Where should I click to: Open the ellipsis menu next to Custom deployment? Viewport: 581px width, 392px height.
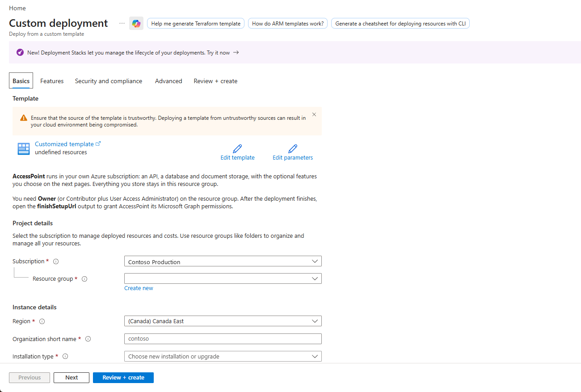(x=122, y=23)
